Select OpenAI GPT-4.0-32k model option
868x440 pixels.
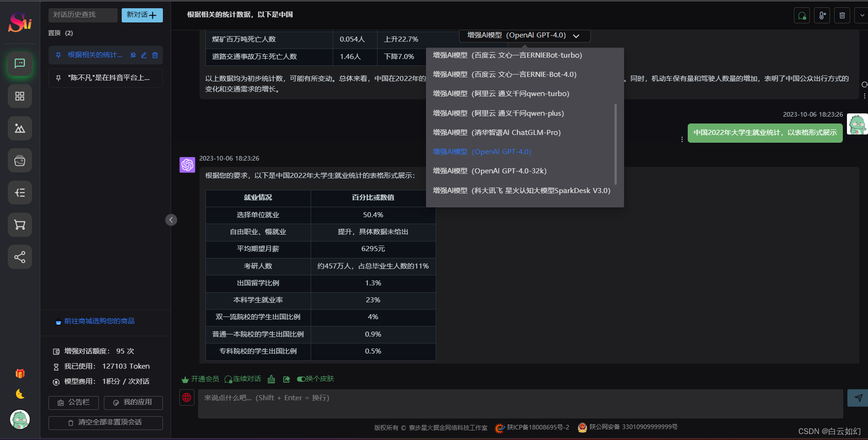pyautogui.click(x=525, y=171)
